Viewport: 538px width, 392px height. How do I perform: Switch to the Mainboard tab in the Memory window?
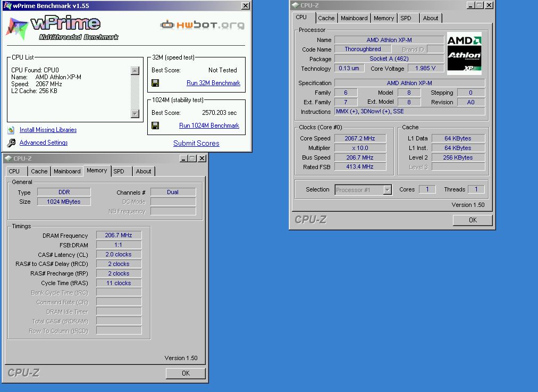67,171
